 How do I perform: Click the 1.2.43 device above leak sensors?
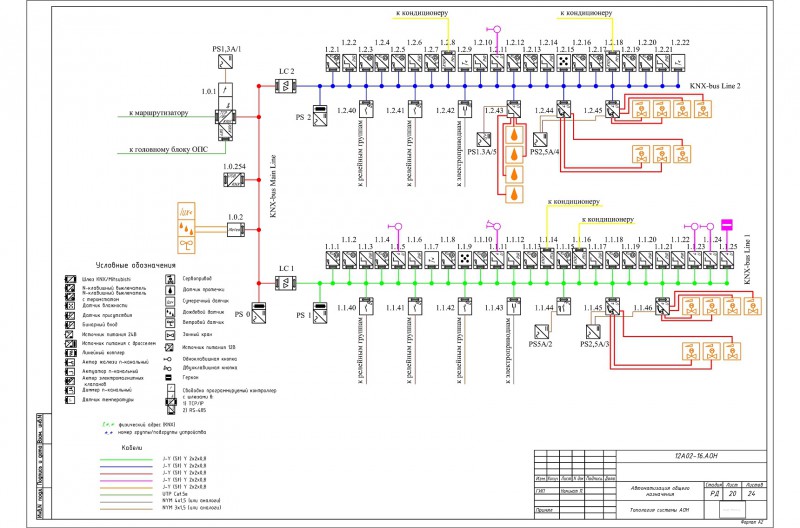click(x=514, y=110)
